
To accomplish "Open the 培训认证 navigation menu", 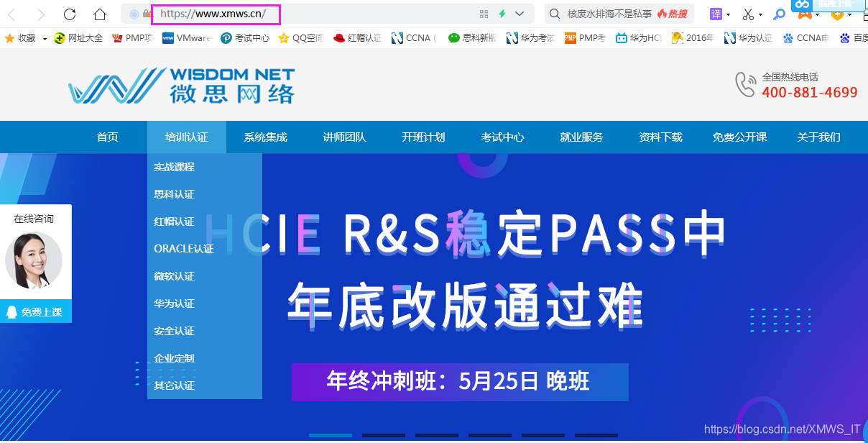I will 187,137.
